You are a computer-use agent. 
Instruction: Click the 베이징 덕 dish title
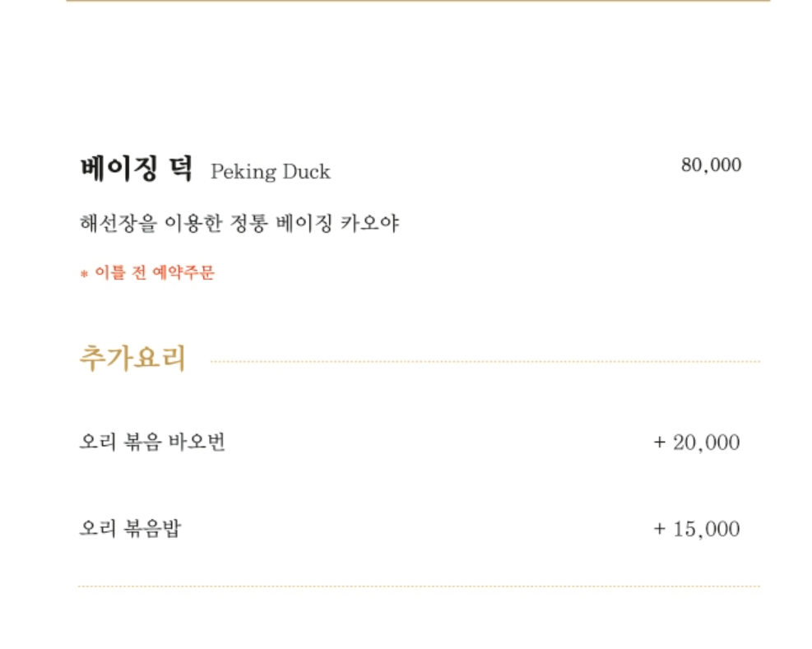point(136,169)
